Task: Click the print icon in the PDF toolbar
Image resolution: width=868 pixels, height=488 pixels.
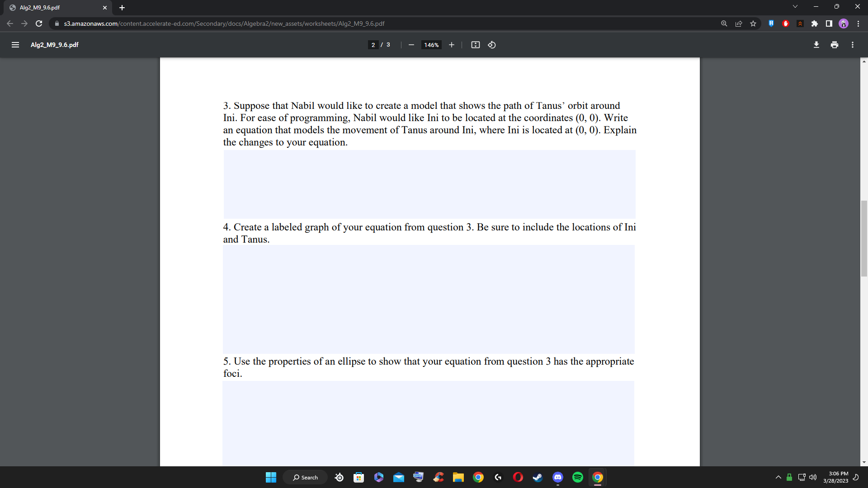Action: click(x=834, y=45)
